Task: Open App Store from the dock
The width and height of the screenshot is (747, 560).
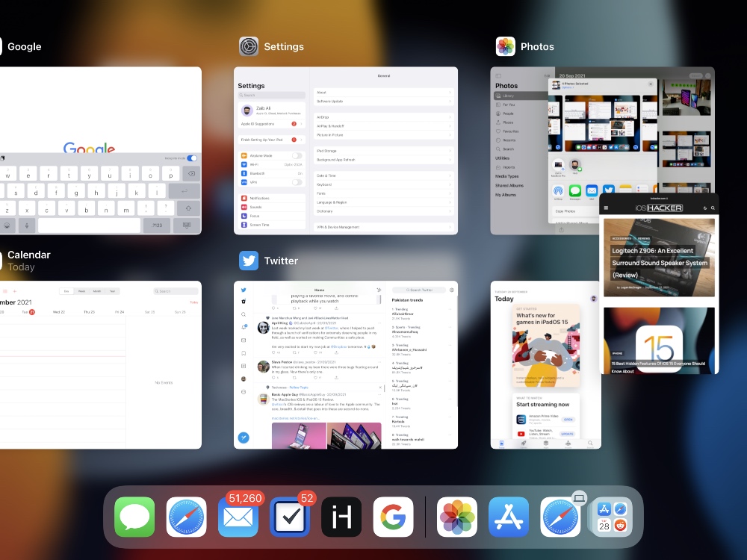Action: click(x=509, y=517)
